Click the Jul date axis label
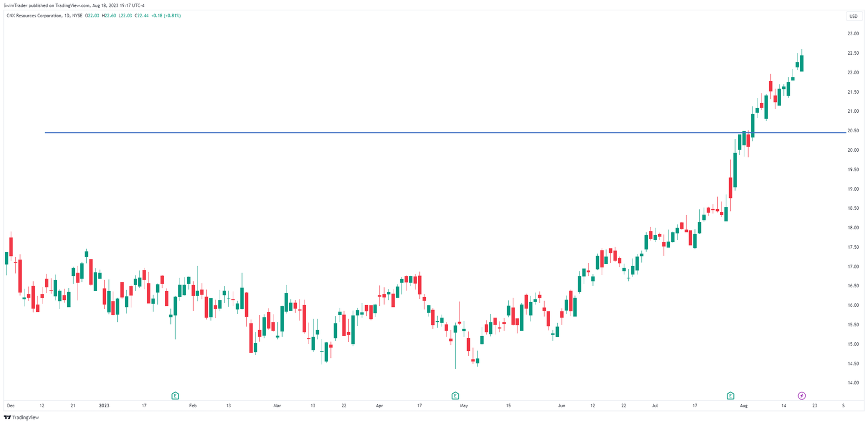 coord(655,406)
